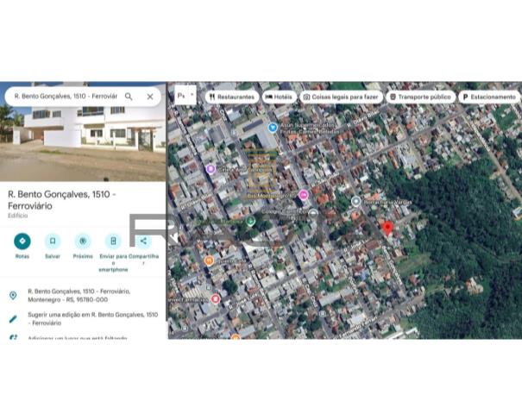Select the green park marker
This screenshot has width=522, height=420.
point(251,221)
